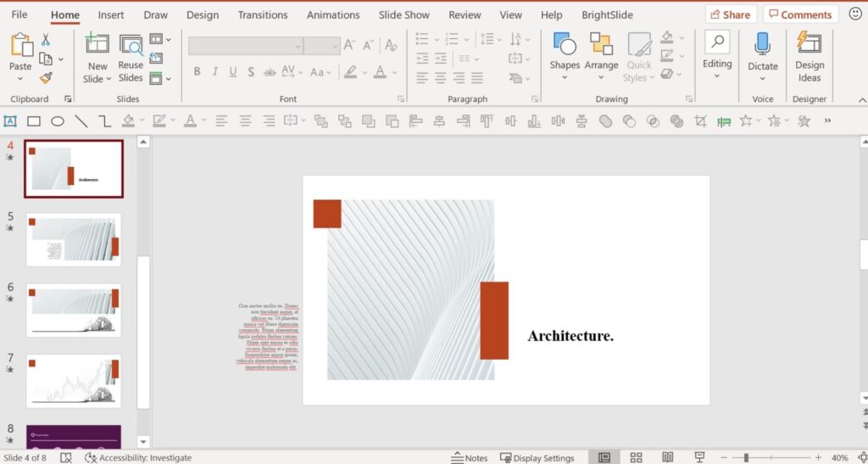The image size is (868, 464).
Task: Switch to Slide Sorter view
Action: 636,458
